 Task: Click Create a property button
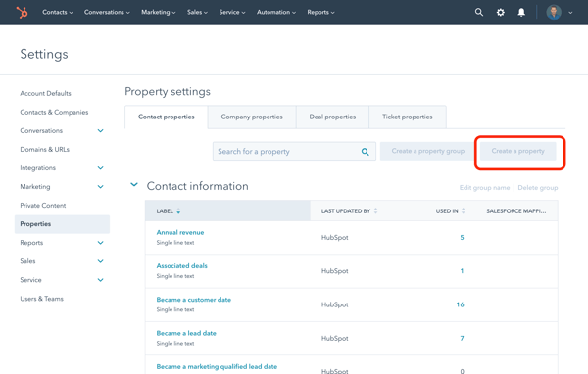(x=517, y=151)
